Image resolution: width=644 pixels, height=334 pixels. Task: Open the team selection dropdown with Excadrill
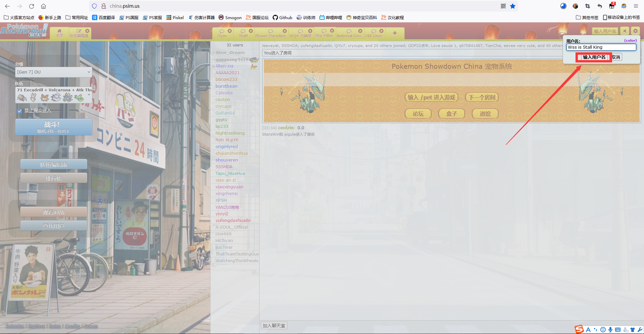click(54, 94)
